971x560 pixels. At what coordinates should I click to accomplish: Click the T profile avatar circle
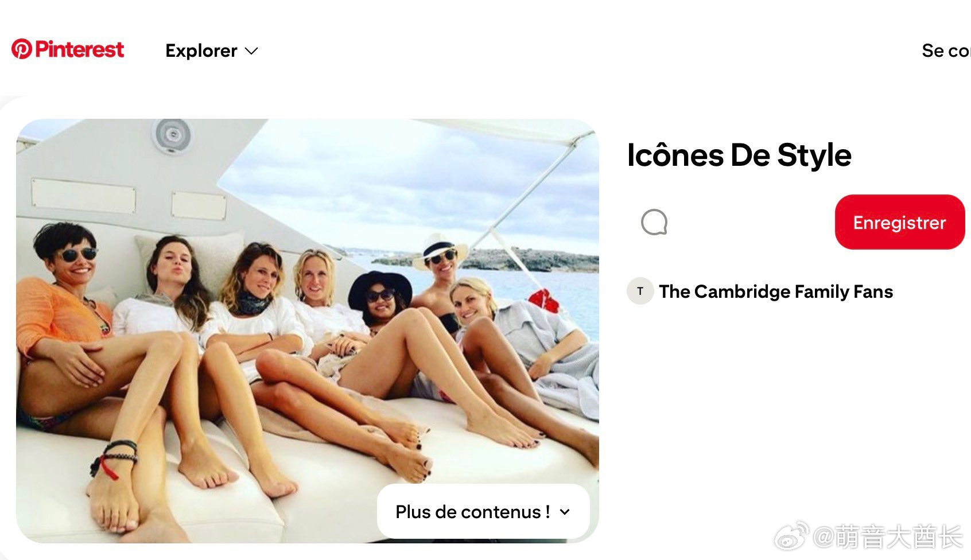640,291
